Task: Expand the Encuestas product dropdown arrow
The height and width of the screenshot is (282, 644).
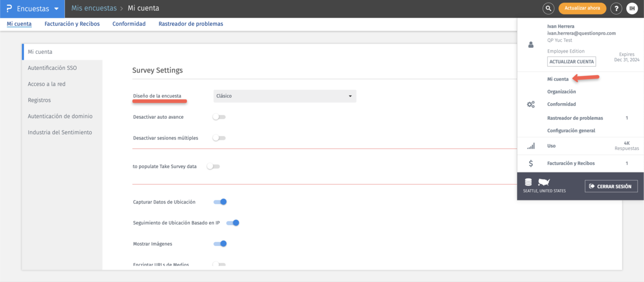Action: [x=56, y=9]
